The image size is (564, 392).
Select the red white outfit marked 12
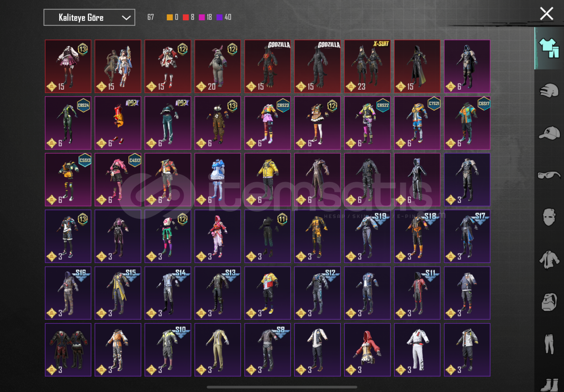168,66
